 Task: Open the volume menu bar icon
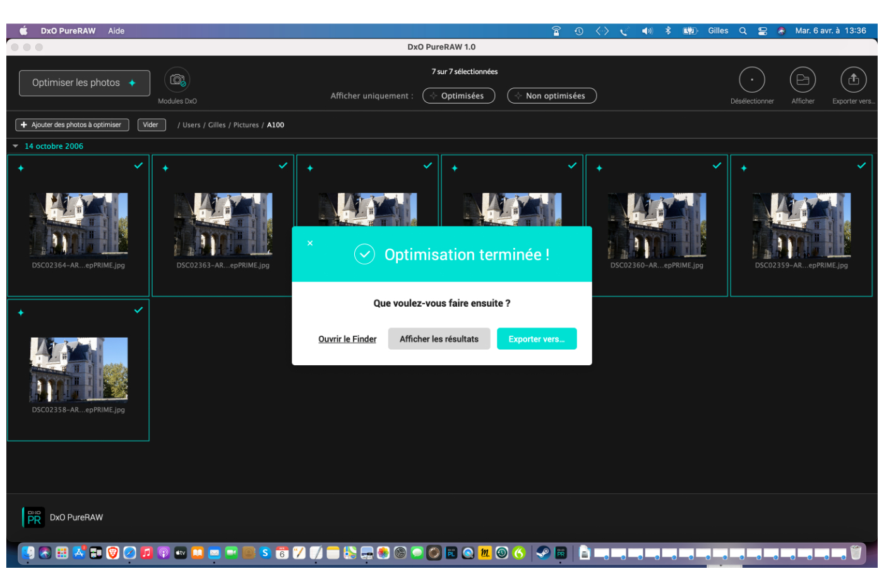tap(647, 31)
